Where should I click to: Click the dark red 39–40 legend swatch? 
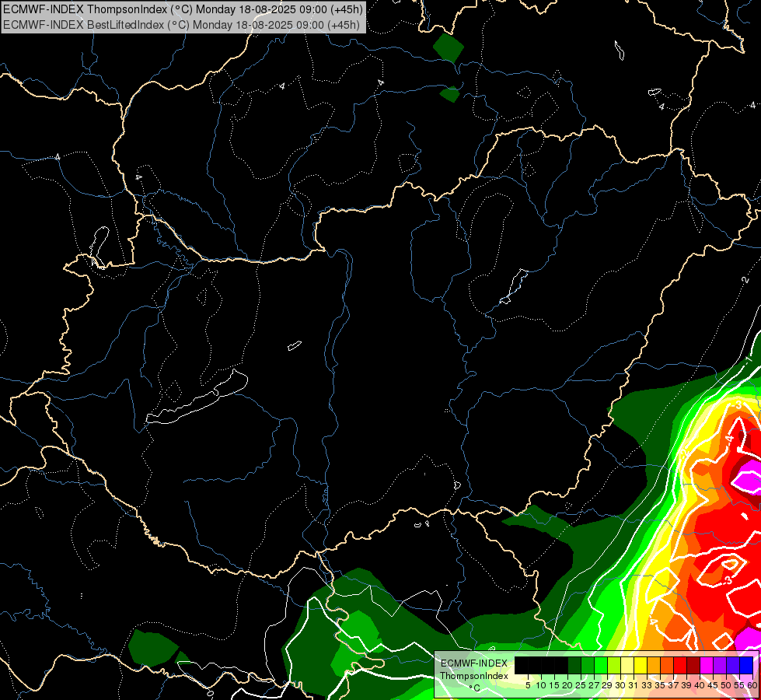coord(693,665)
